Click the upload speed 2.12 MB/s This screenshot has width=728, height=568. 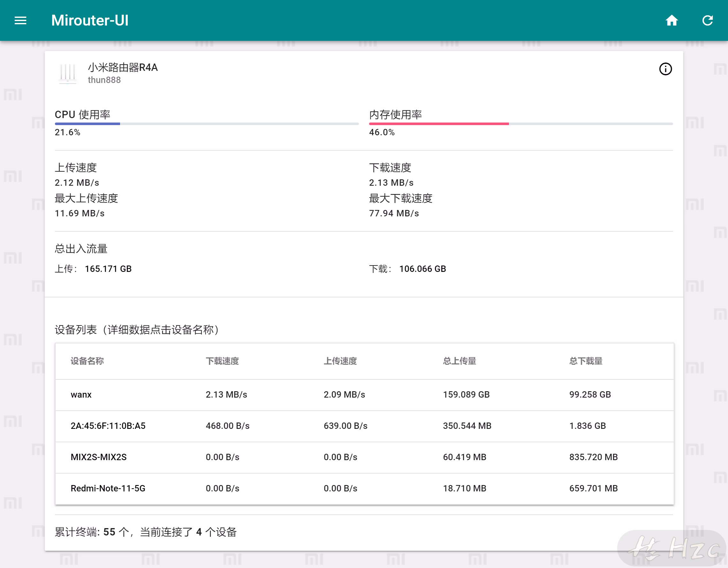pos(77,183)
